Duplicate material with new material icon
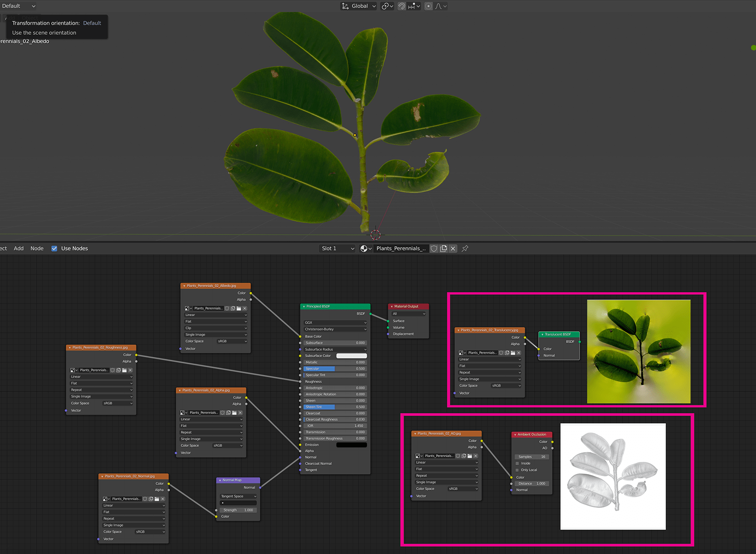 (x=444, y=249)
